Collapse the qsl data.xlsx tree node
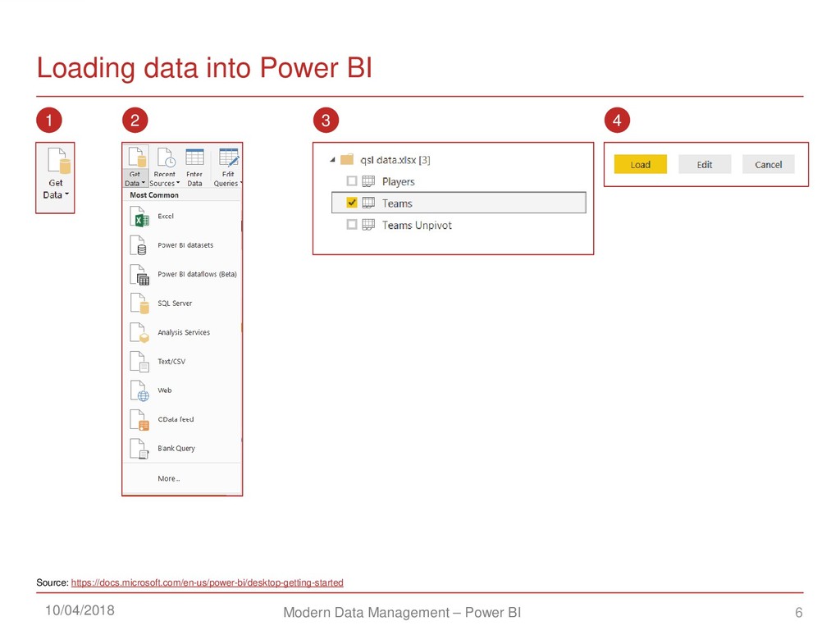Viewport: 840px width, 630px height. point(333,160)
